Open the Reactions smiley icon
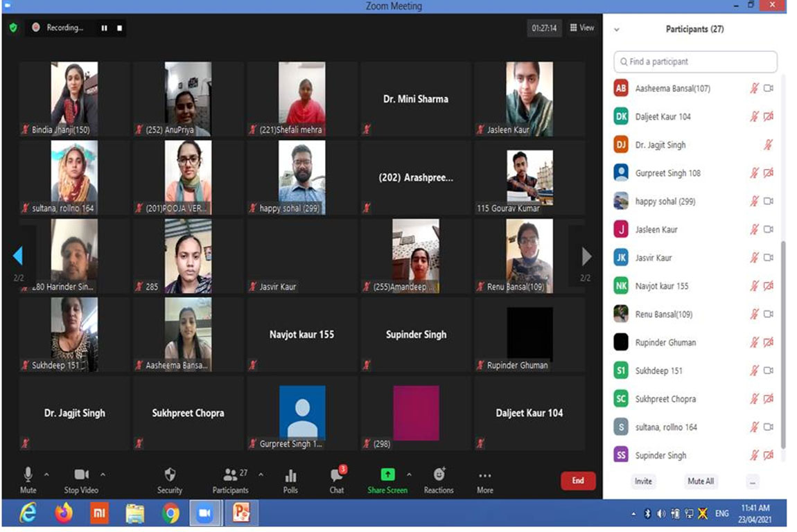This screenshot has height=532, width=797. click(x=439, y=475)
